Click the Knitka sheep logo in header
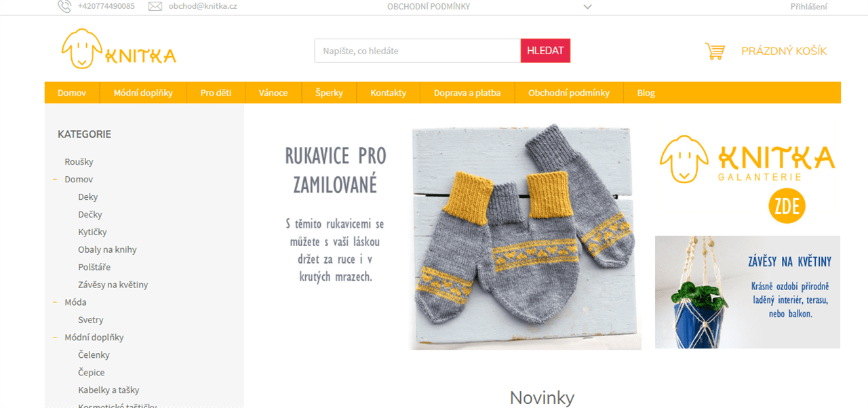Image resolution: width=868 pixels, height=408 pixels. tap(119, 49)
